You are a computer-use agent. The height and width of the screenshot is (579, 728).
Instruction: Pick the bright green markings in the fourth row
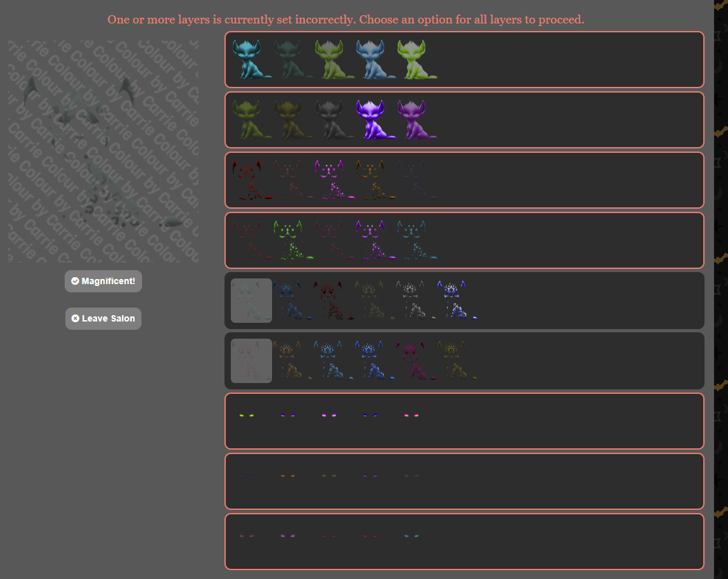point(292,240)
